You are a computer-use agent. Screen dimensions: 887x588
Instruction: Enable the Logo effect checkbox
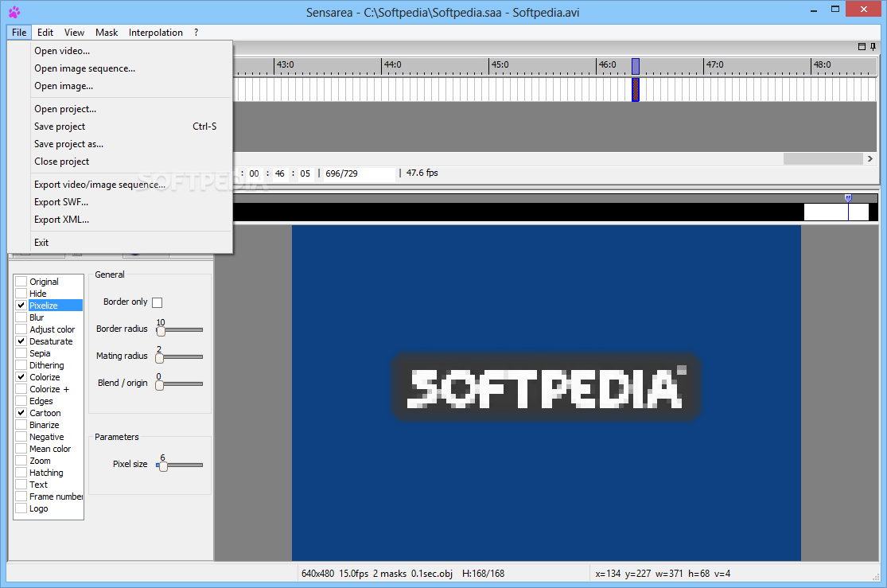coord(21,508)
